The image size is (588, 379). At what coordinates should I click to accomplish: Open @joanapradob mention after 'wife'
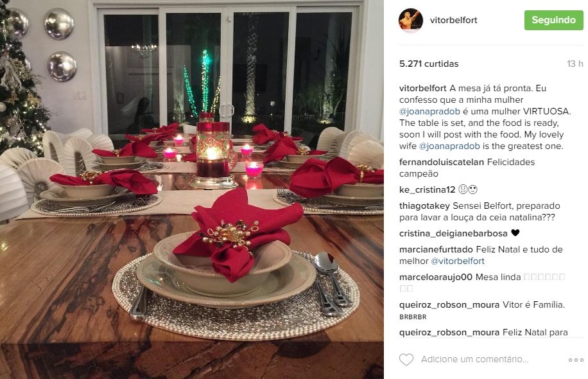tap(449, 146)
